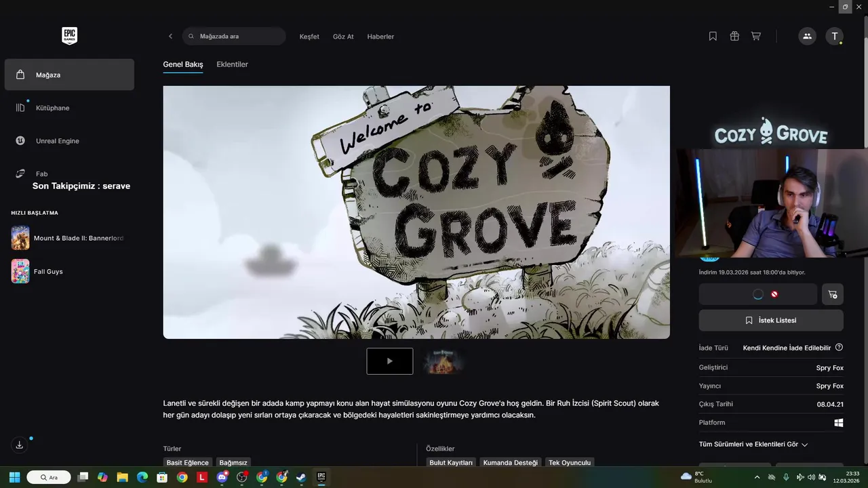The image size is (868, 488).
Task: Open the Haberler navigation link
Action: [380, 37]
